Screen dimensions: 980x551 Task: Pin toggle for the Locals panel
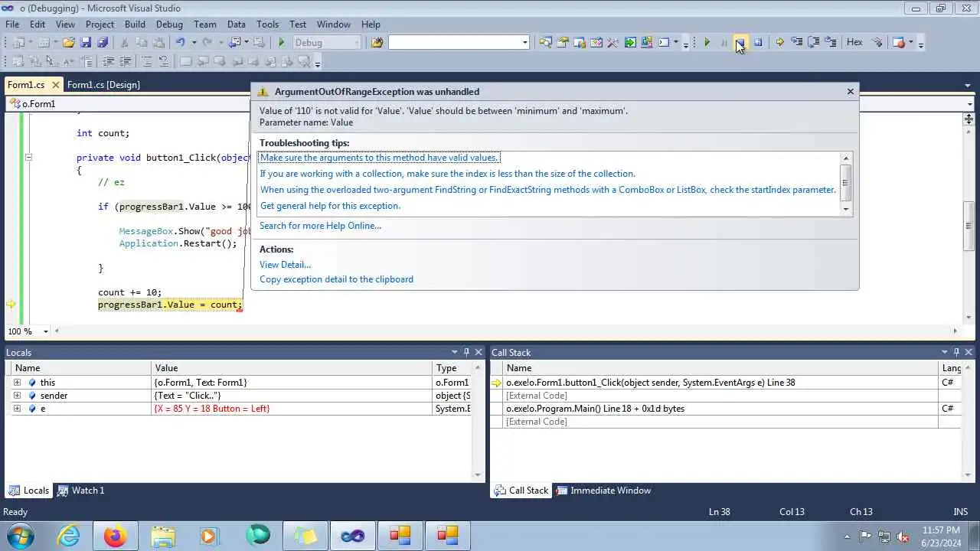(466, 352)
